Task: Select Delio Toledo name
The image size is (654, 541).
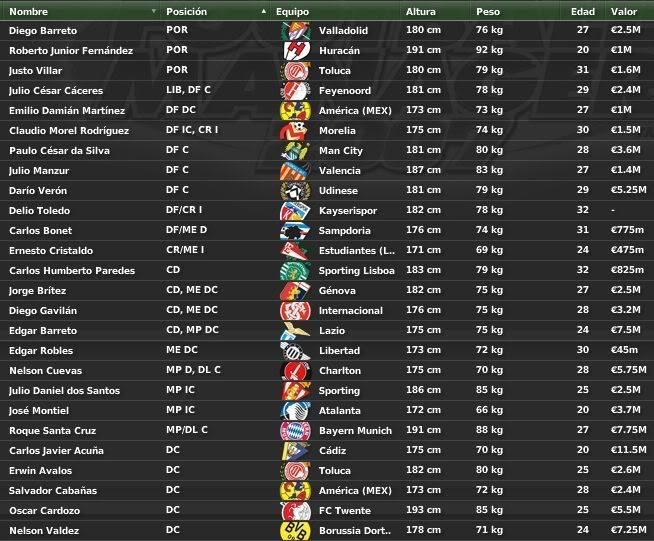Action: point(39,211)
